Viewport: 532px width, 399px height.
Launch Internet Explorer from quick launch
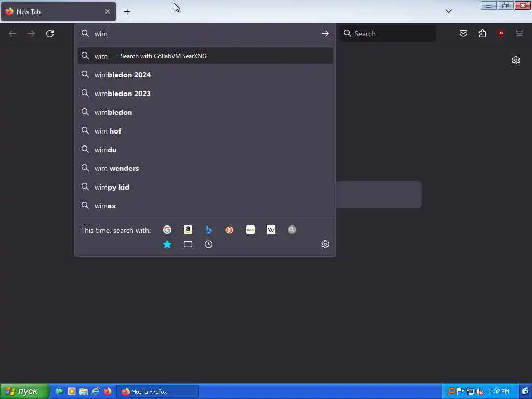pyautogui.click(x=96, y=392)
